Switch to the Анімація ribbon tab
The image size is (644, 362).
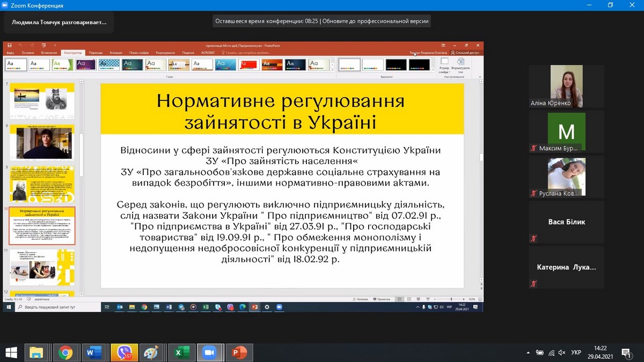(x=115, y=53)
